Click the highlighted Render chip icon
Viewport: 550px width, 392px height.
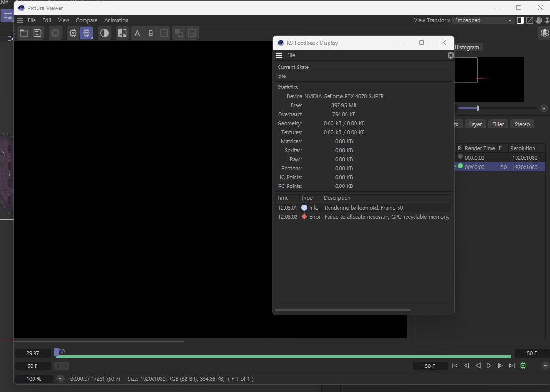(x=86, y=34)
